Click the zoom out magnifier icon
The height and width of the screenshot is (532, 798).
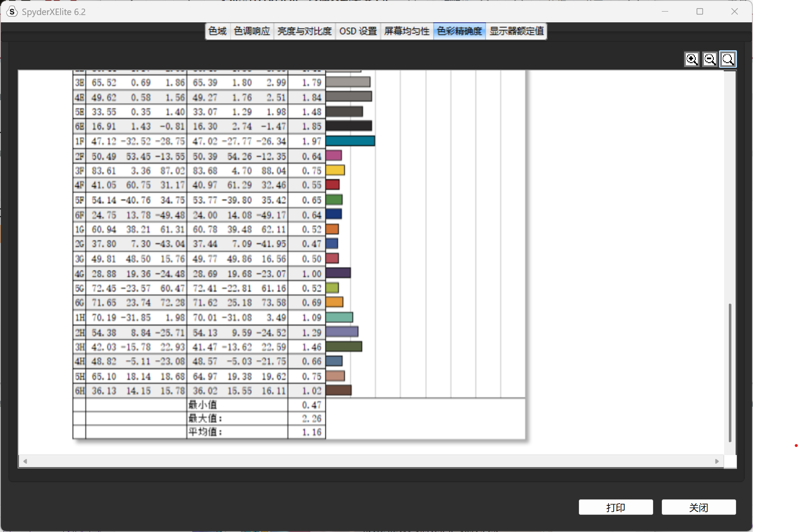pyautogui.click(x=710, y=59)
